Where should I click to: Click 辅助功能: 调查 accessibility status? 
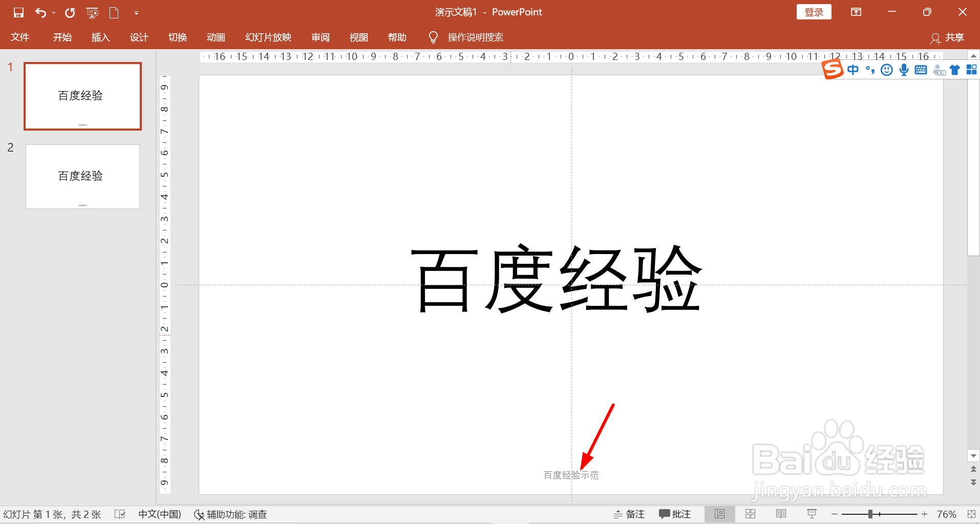[230, 514]
